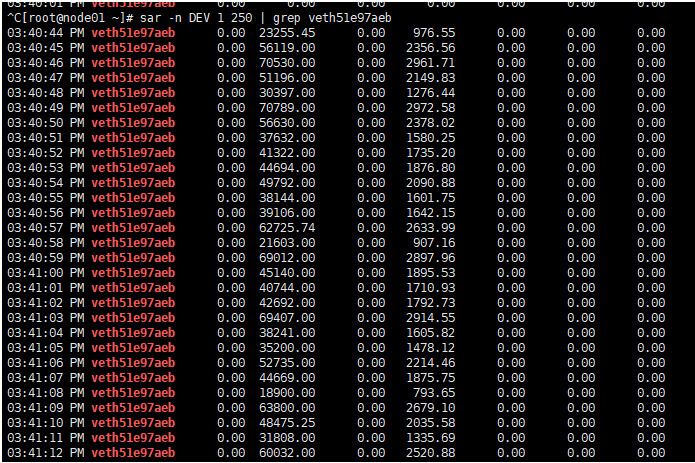Screen dimensions: 695x463
Task: Select value 60032.00
Action: point(287,453)
